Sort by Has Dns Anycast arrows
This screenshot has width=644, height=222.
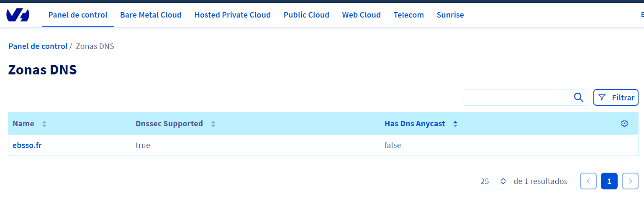point(455,124)
